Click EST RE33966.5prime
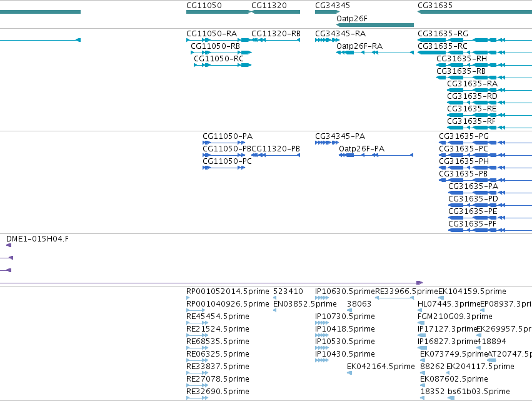532x401 pixels. 406,292
